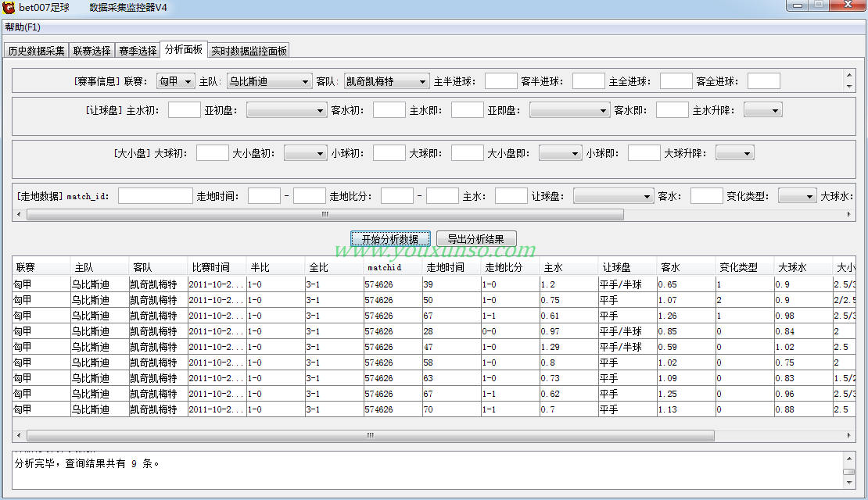
Task: Click the match_id input field
Action: (x=155, y=196)
